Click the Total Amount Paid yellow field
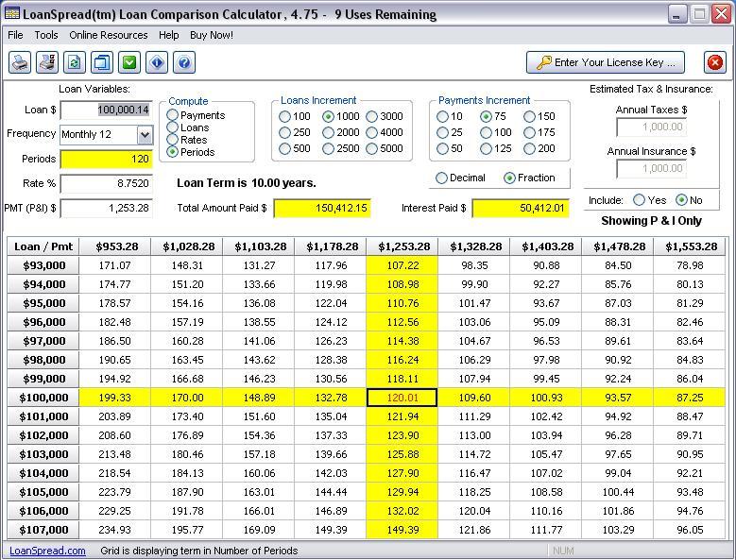This screenshot has width=736, height=560. tap(322, 209)
